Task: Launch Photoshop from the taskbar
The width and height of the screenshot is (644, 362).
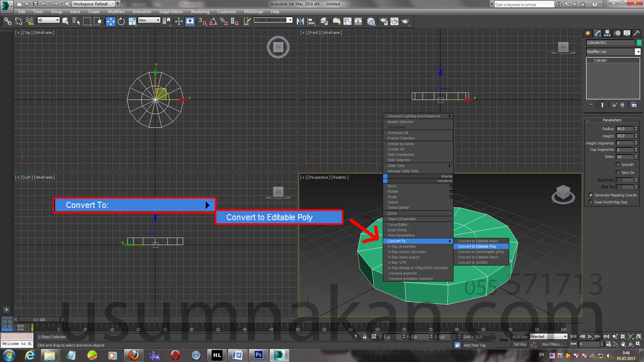Action: coord(258,356)
